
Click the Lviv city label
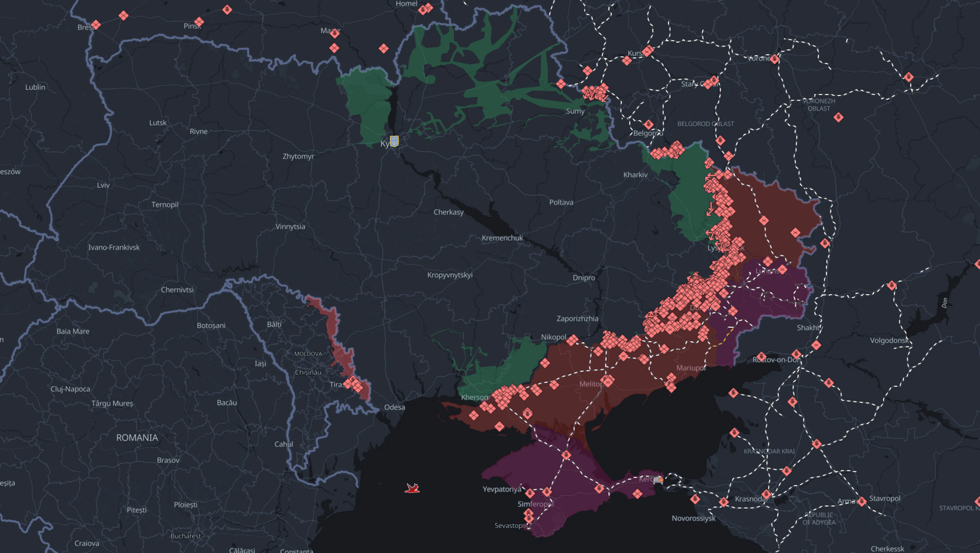click(x=103, y=185)
